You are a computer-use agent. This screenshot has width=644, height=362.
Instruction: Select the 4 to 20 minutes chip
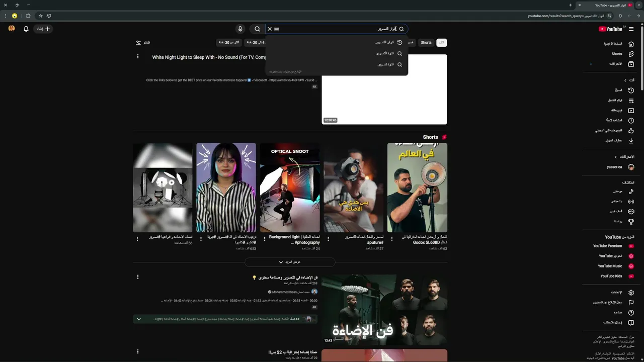pos(256,43)
